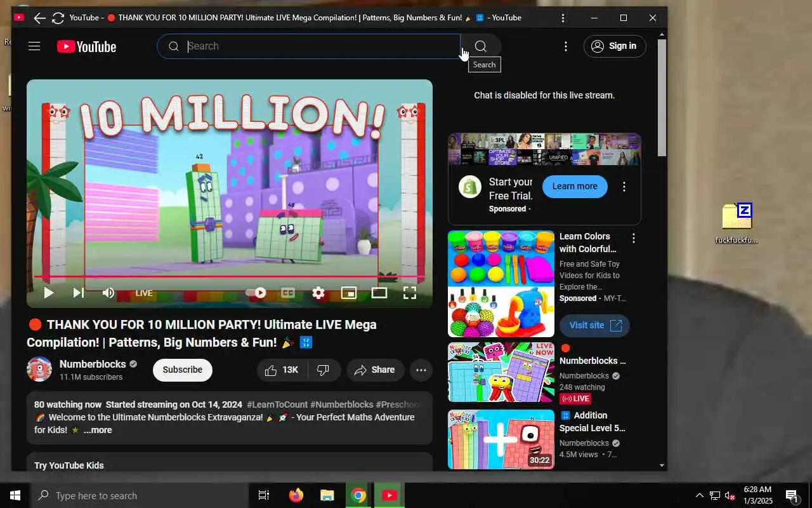
Task: Mute the video volume
Action: pos(108,293)
